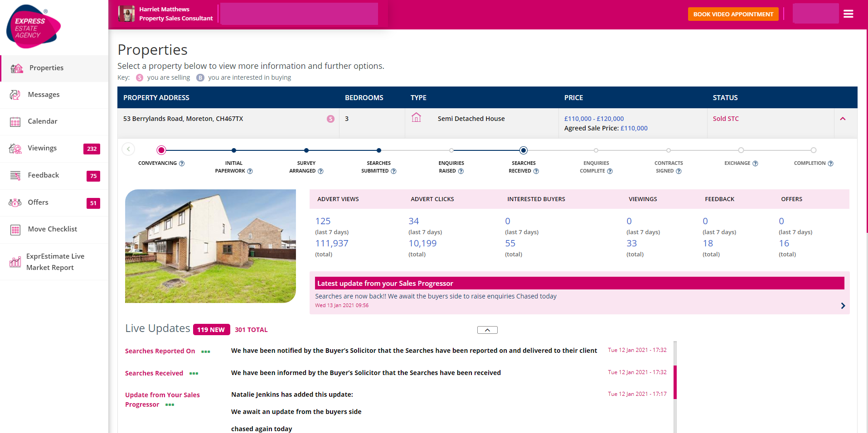Select the Enquiries Raised stage marker
The width and height of the screenshot is (868, 433).
tap(451, 150)
